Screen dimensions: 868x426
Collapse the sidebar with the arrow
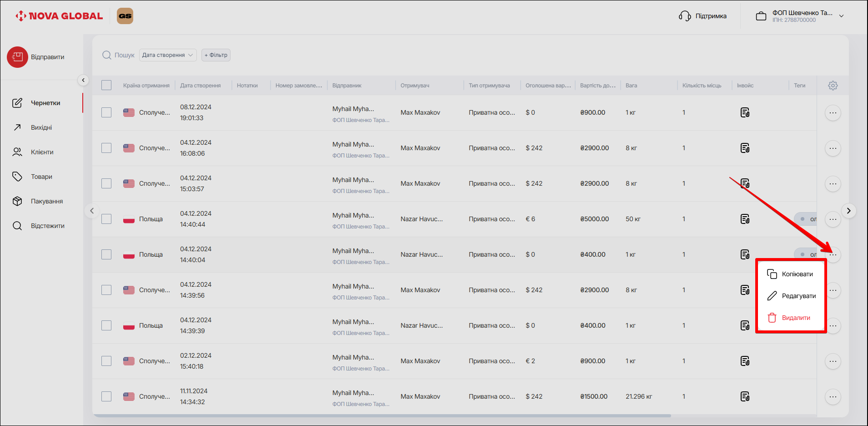tap(83, 80)
